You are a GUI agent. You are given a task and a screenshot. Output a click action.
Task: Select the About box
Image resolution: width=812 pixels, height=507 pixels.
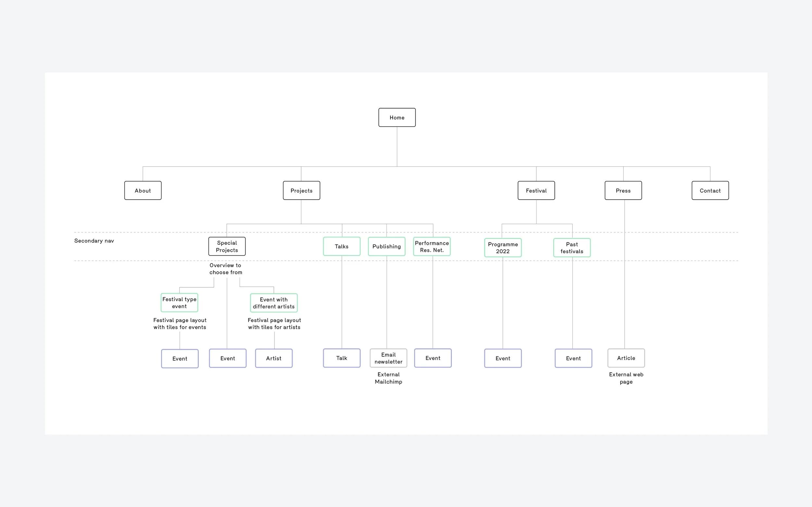point(143,191)
